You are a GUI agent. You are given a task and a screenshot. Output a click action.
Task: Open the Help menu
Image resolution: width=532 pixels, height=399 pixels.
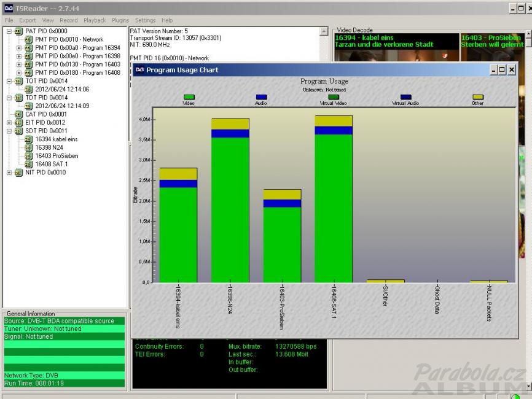click(167, 20)
